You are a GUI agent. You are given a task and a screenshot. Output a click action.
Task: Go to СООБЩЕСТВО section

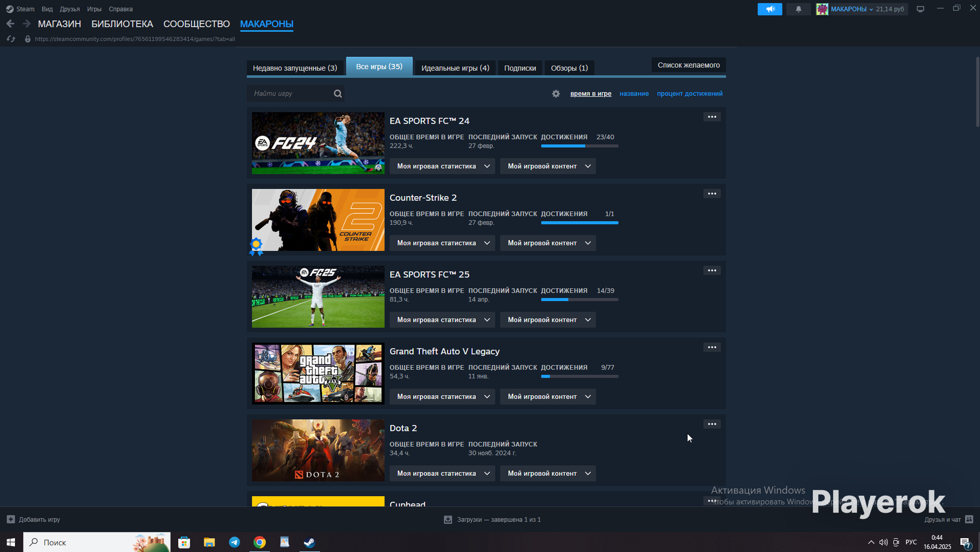tap(196, 24)
